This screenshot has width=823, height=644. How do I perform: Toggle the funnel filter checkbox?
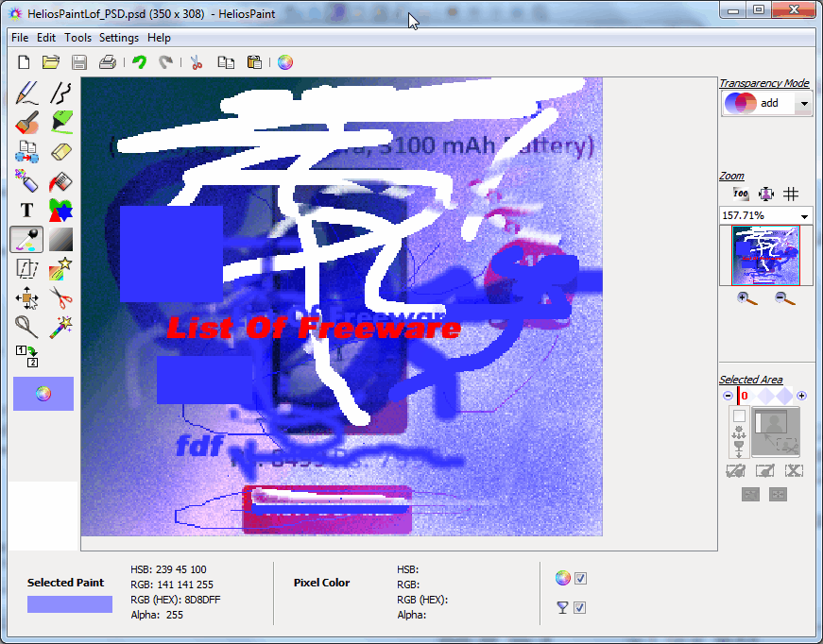coord(580,608)
